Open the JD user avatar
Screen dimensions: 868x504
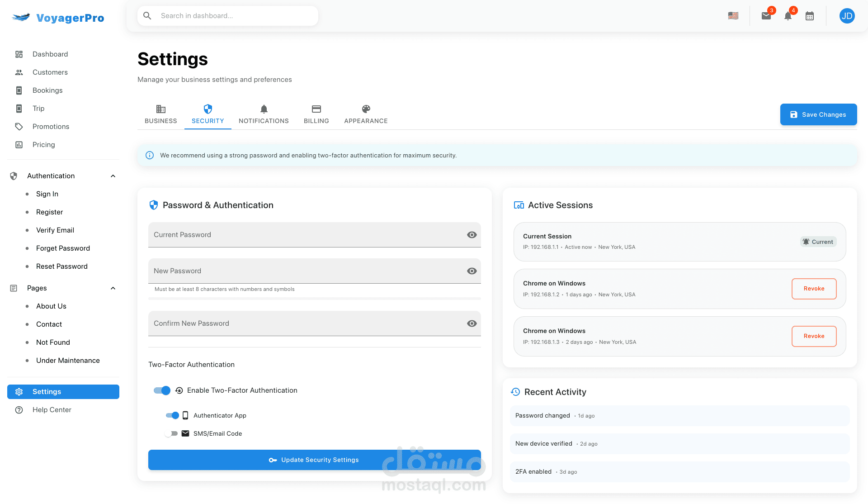(x=847, y=16)
